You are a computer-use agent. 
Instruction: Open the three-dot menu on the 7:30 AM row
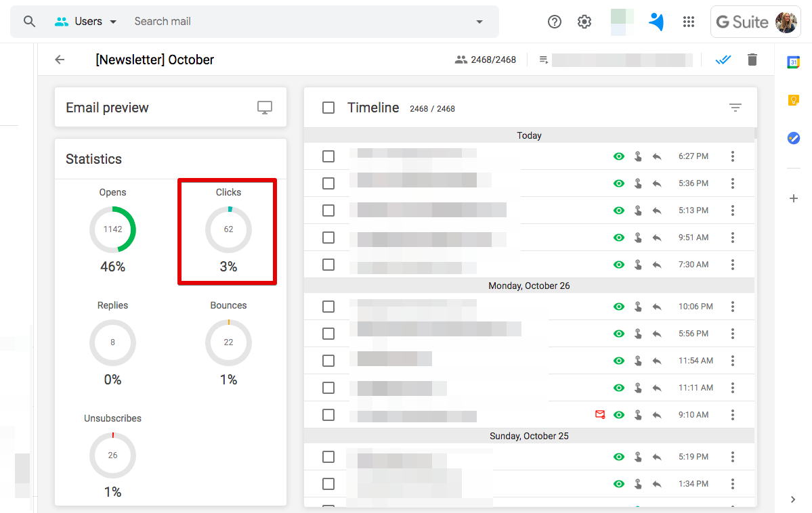(x=732, y=264)
